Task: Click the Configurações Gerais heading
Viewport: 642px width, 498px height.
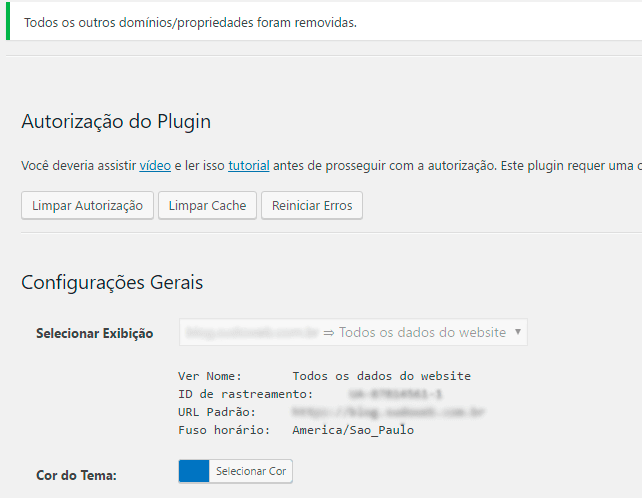Action: tap(112, 282)
